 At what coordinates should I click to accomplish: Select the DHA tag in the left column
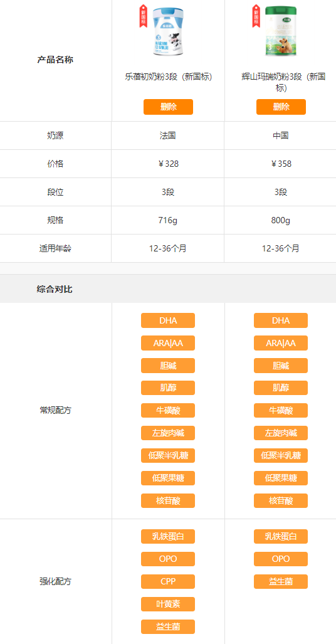coord(168,320)
